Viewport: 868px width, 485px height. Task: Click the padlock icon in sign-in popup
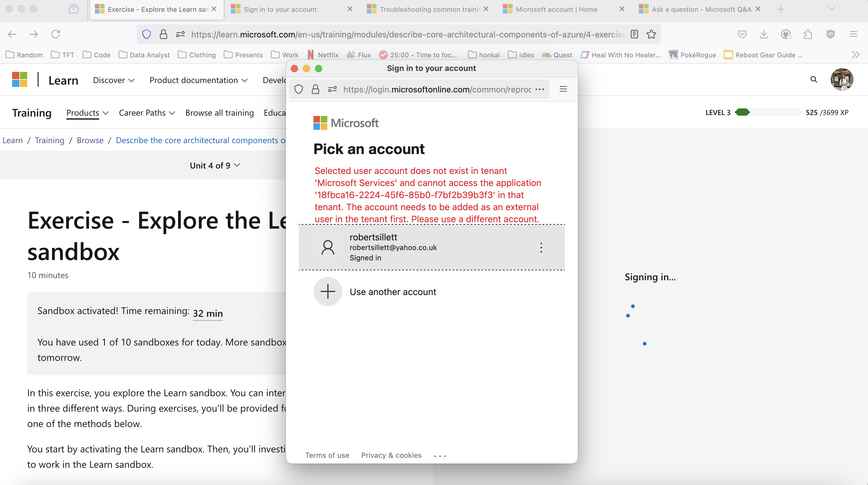[316, 89]
